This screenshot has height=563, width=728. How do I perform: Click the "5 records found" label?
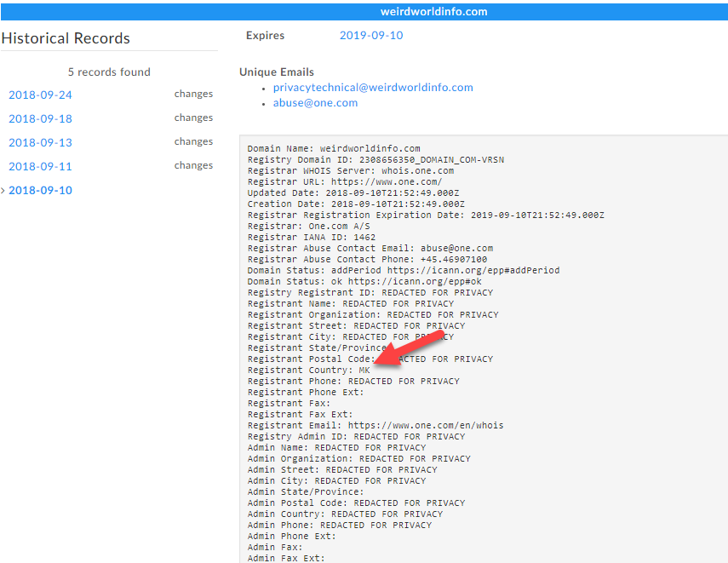point(109,72)
